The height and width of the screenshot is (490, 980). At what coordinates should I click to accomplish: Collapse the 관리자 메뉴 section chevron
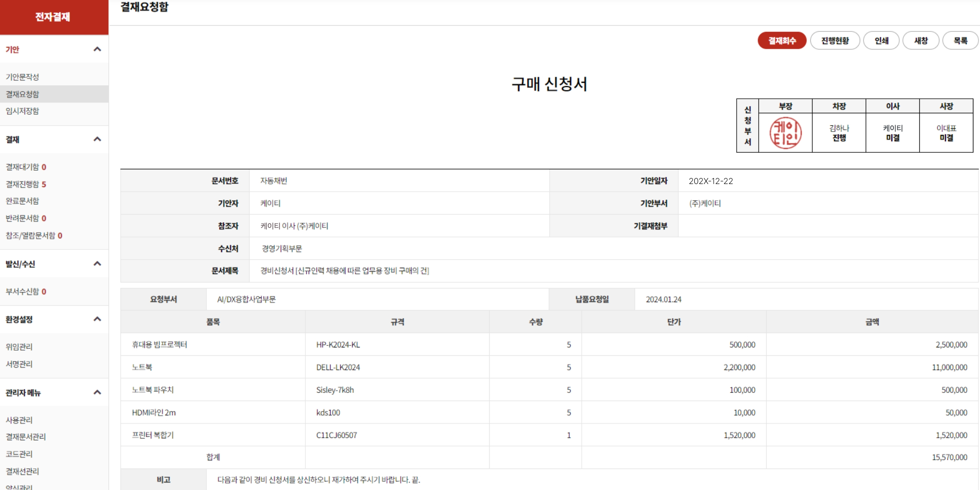pyautogui.click(x=97, y=392)
